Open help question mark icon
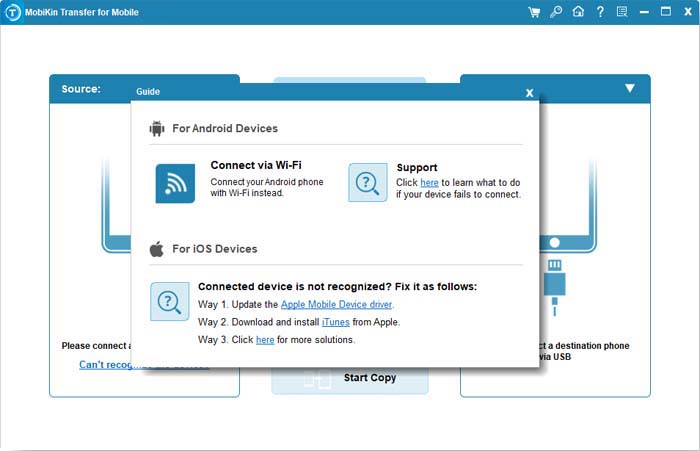Image resolution: width=700 pixels, height=451 pixels. click(x=600, y=12)
